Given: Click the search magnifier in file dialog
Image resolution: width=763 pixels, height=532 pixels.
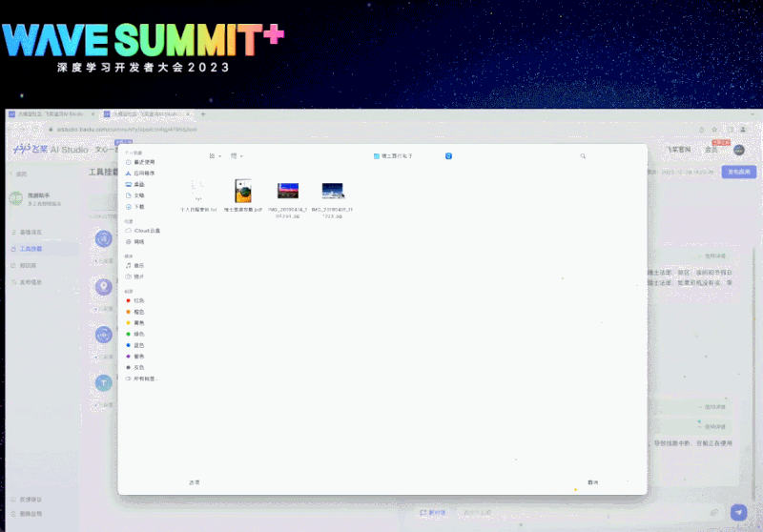Looking at the screenshot, I should coord(583,155).
